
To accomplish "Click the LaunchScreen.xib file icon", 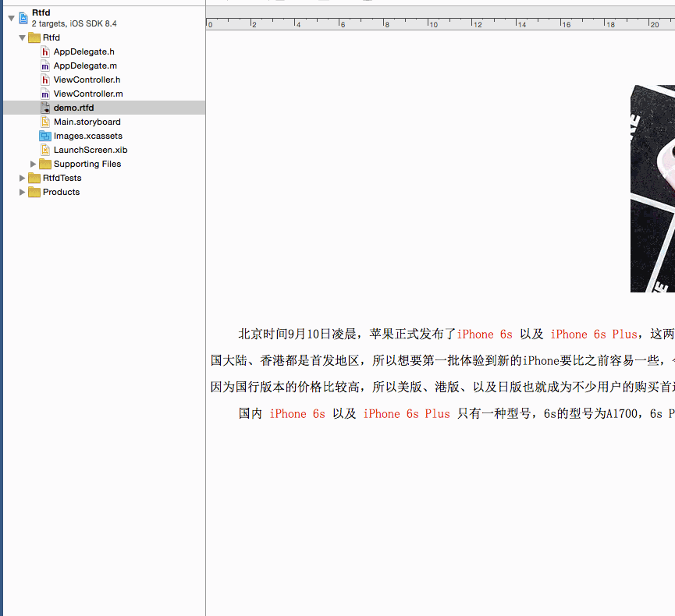I will pos(45,150).
